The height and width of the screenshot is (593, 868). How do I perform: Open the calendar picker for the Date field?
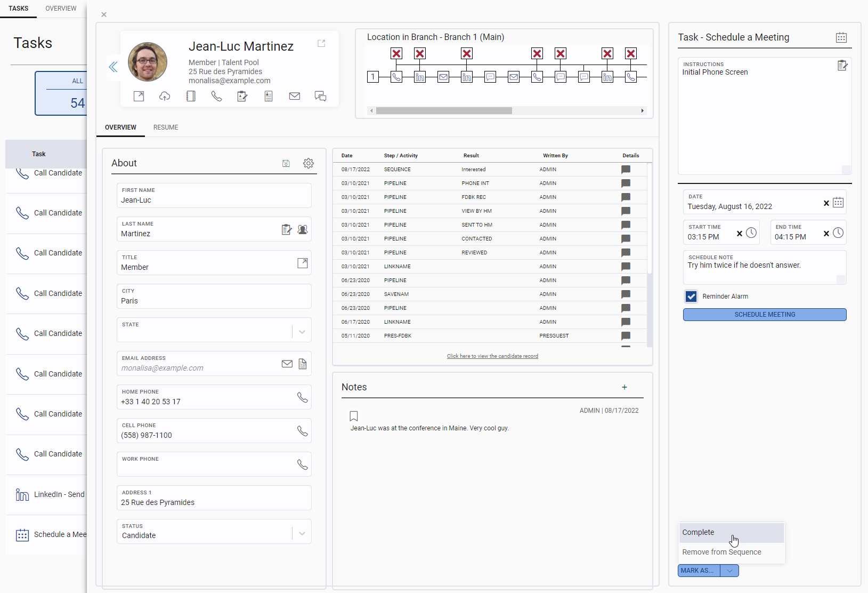point(838,203)
